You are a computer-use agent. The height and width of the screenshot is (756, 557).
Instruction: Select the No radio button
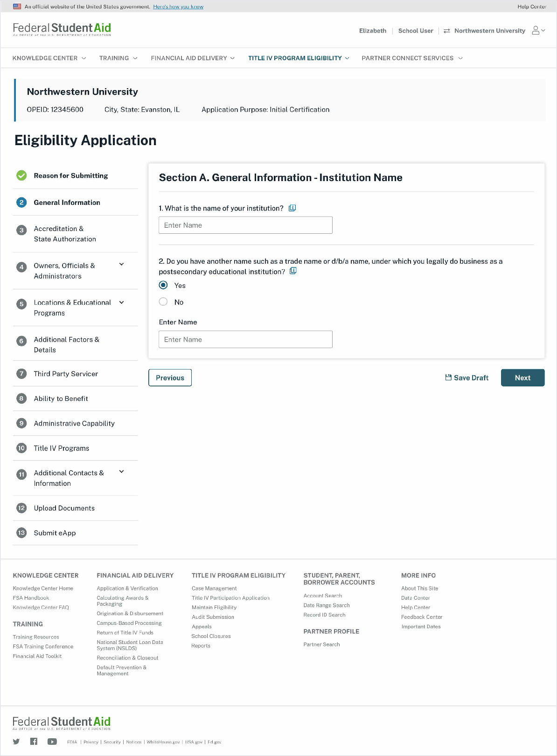(x=163, y=302)
